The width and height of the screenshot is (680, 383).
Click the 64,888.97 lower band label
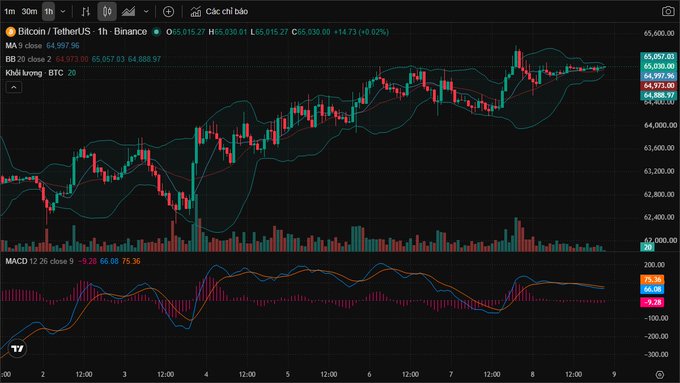(x=658, y=95)
